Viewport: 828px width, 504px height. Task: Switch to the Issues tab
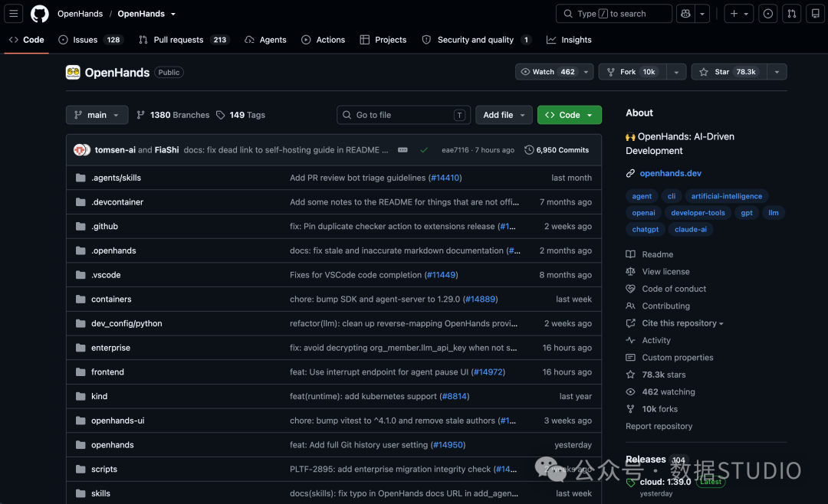pos(90,40)
